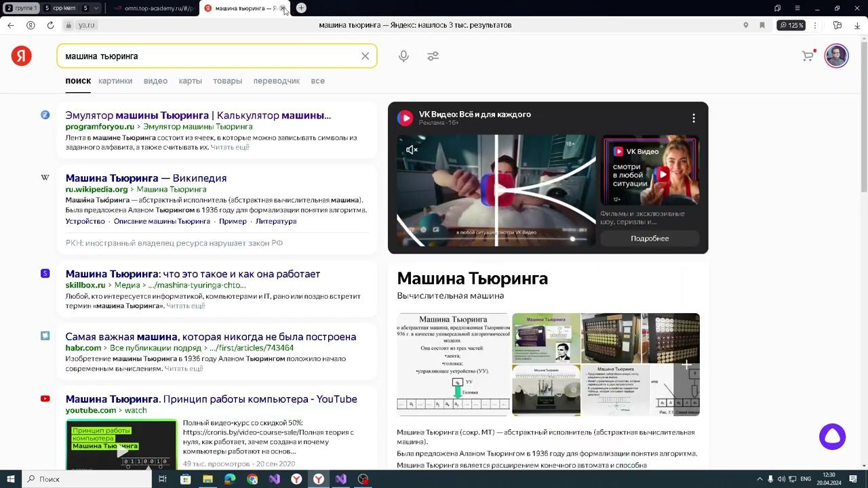
Task: Go back using the browser back arrow
Action: [x=11, y=25]
